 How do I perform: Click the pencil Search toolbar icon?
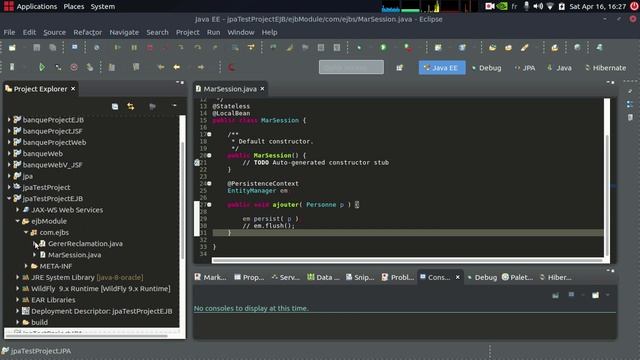[524, 48]
